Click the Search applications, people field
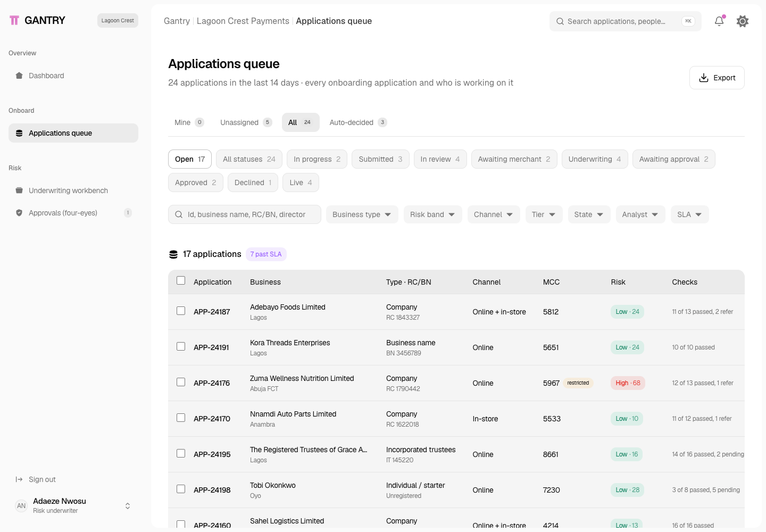Viewport: 766px width, 532px height. coord(626,21)
